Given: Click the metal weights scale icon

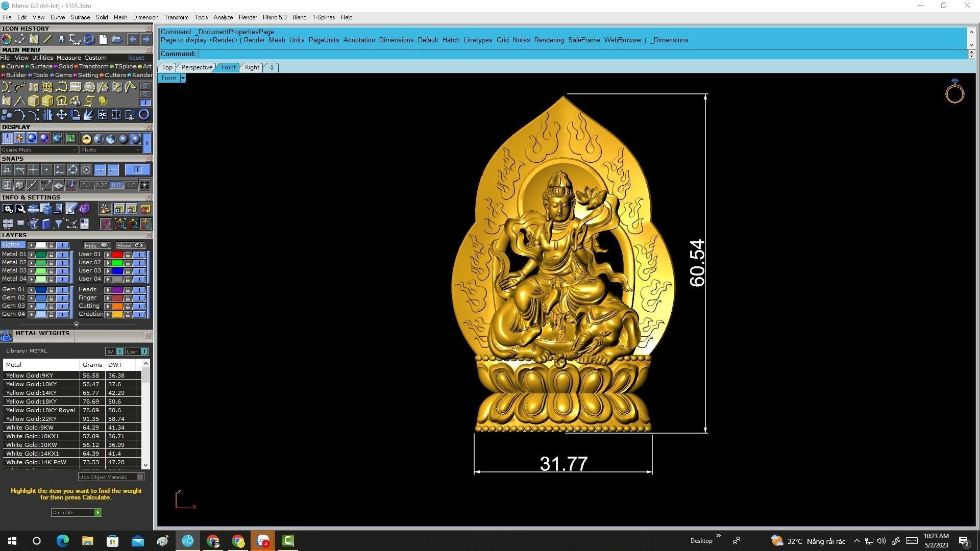Looking at the screenshot, I should (6, 336).
